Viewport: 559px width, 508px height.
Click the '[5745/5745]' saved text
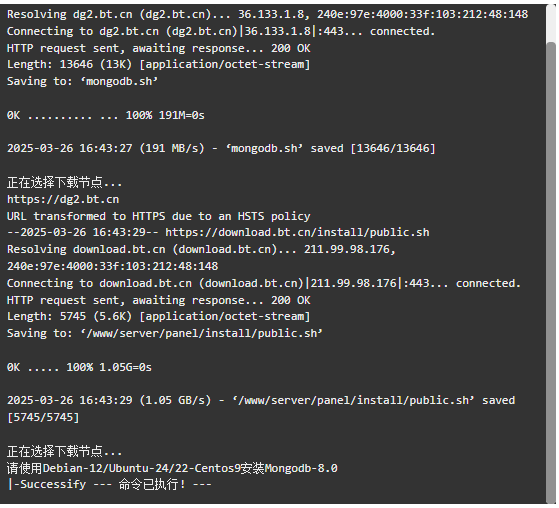(43, 417)
